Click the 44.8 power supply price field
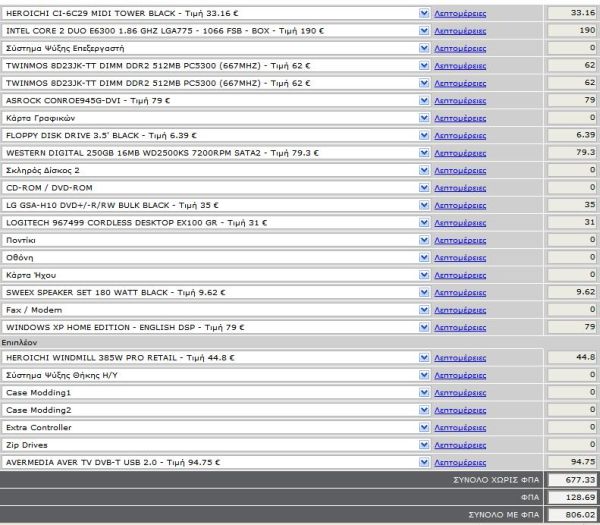The width and height of the screenshot is (600, 525). pyautogui.click(x=572, y=357)
